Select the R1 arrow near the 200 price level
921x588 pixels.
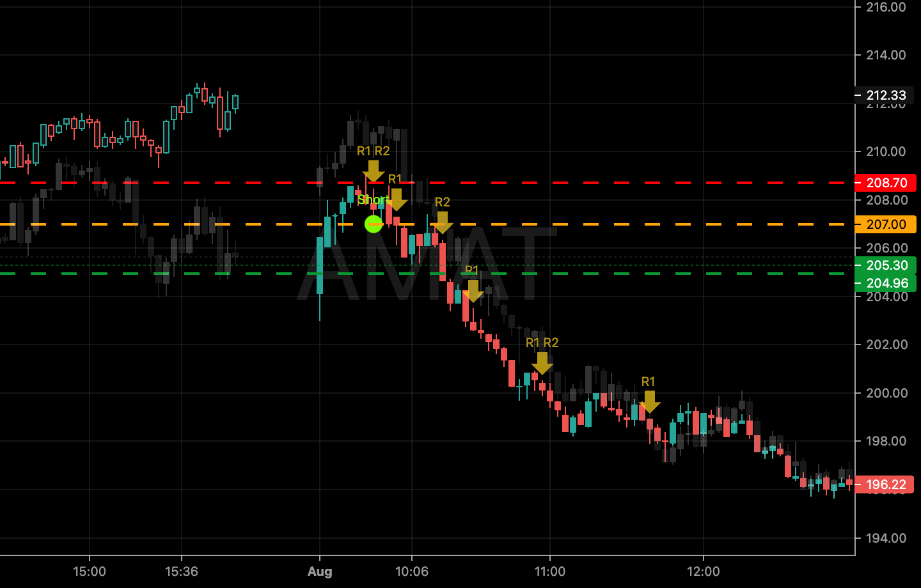coord(649,401)
